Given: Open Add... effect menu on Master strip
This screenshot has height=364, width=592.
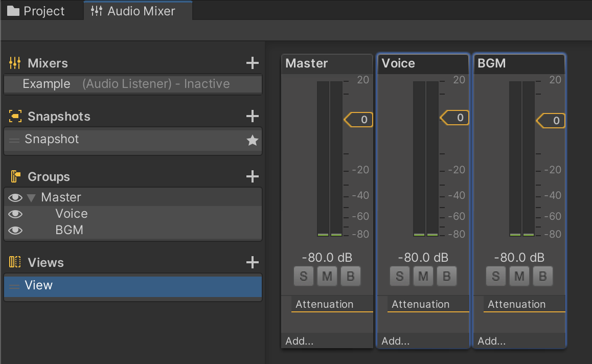Looking at the screenshot, I should 299,341.
